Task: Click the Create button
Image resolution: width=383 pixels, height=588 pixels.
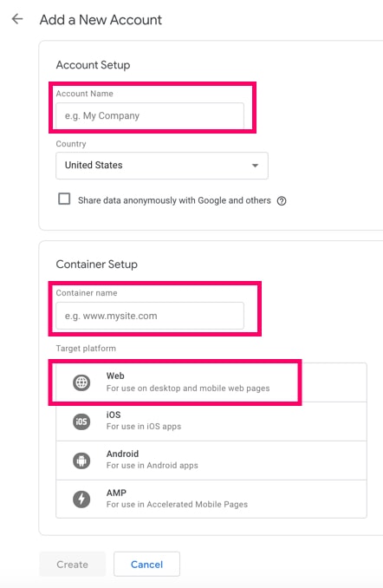Action: coord(72,564)
